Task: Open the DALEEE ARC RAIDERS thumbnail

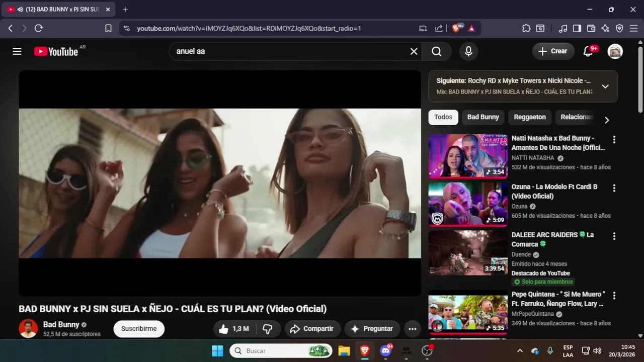Action: point(468,253)
